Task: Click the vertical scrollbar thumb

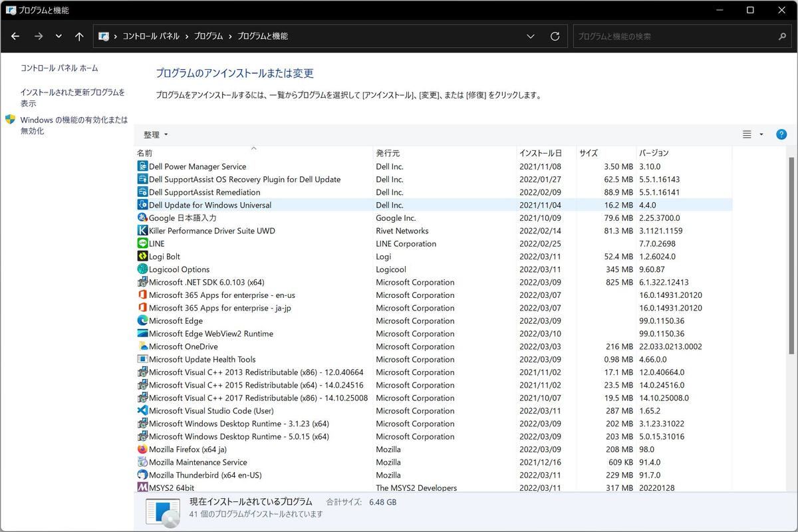Action: click(792, 255)
